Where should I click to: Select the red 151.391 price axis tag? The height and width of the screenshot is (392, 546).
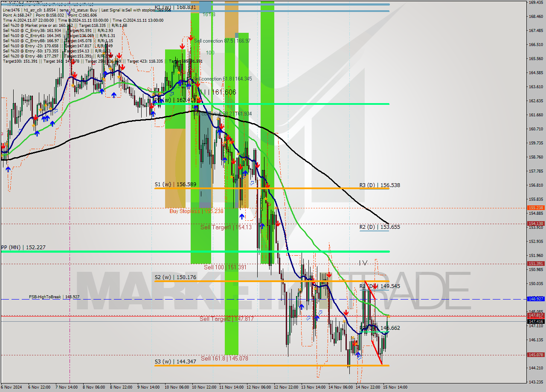tap(536, 263)
